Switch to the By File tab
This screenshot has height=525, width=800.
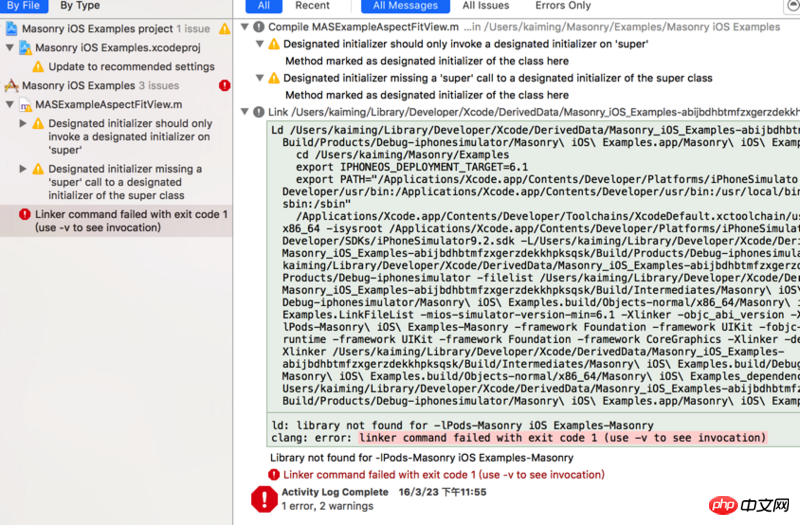pos(23,6)
